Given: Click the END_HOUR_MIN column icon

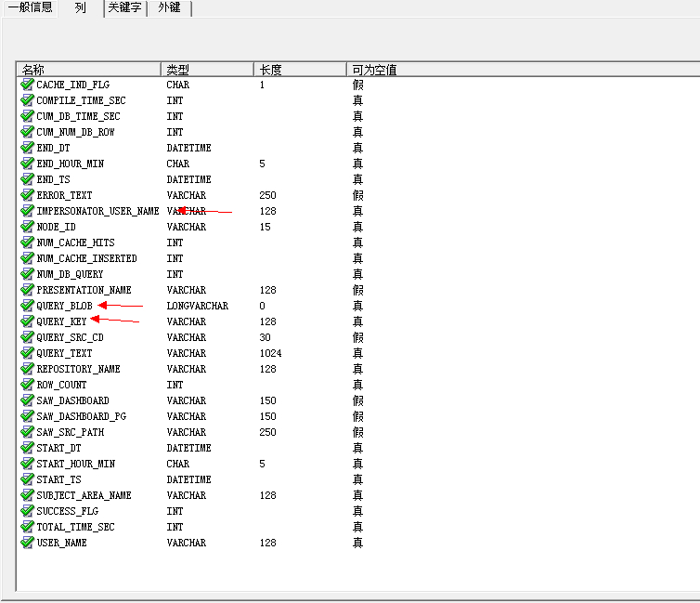Looking at the screenshot, I should [x=27, y=164].
